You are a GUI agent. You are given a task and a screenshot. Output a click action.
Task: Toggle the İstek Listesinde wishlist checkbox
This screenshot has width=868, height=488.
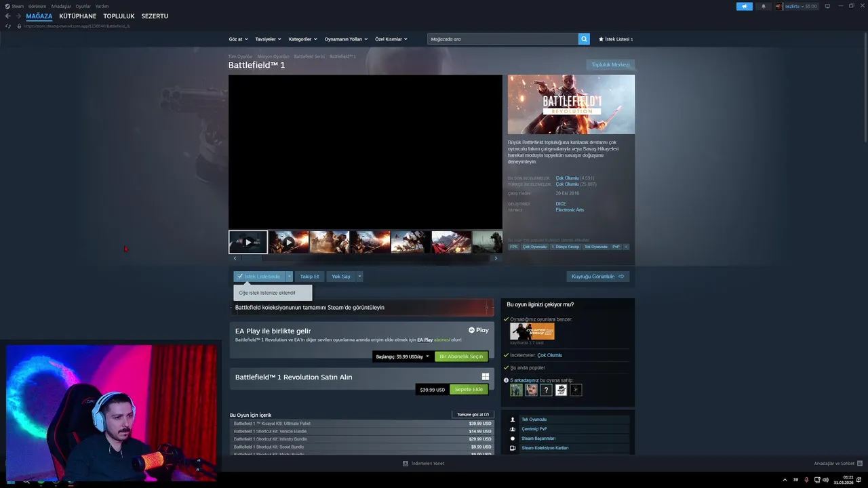[240, 277]
